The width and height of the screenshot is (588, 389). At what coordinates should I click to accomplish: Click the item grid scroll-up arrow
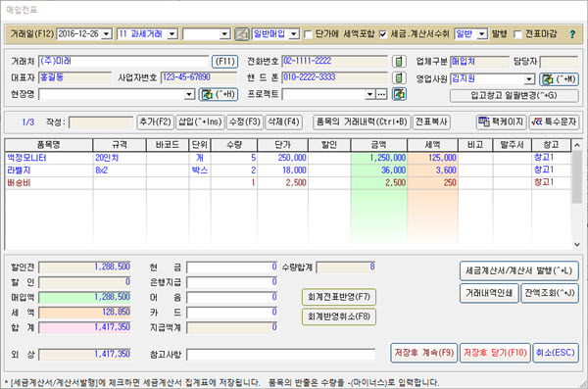tap(577, 145)
